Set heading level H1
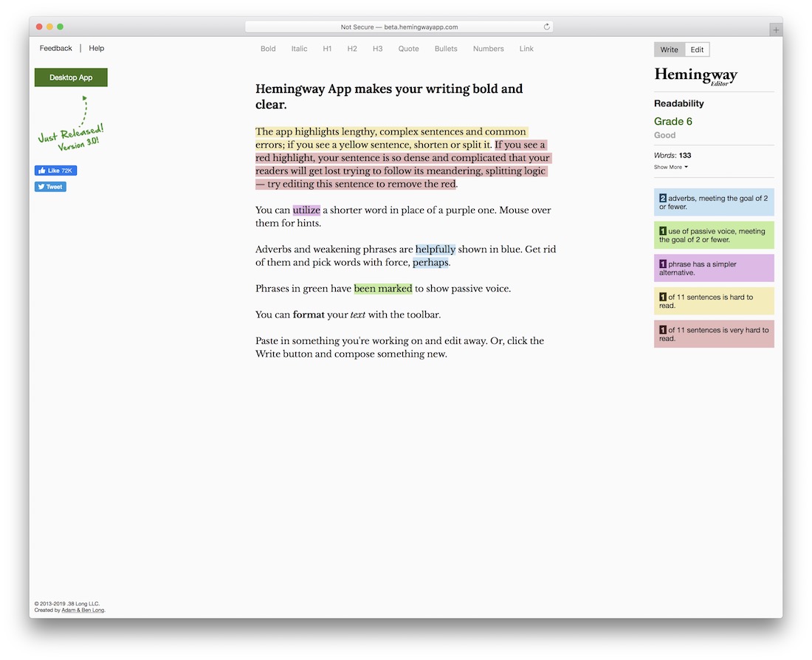Screen dimensions: 812x660 [x=327, y=49]
